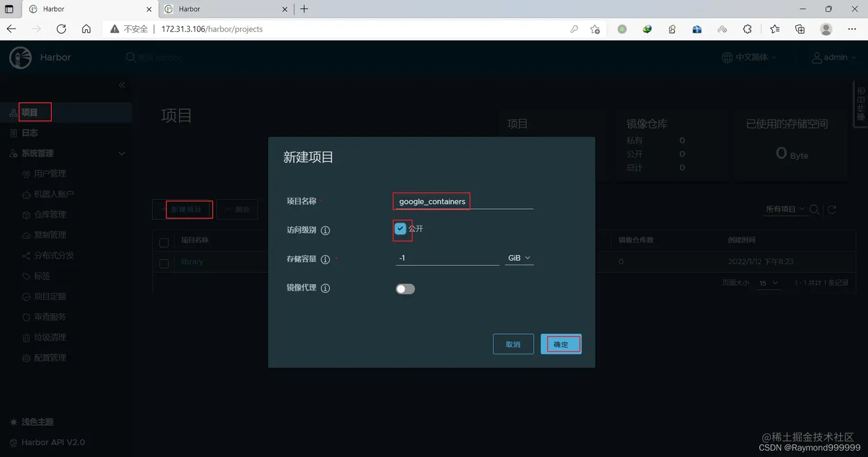Collapse the 系统管理 section chevron
This screenshot has width=868, height=457.
point(121,153)
